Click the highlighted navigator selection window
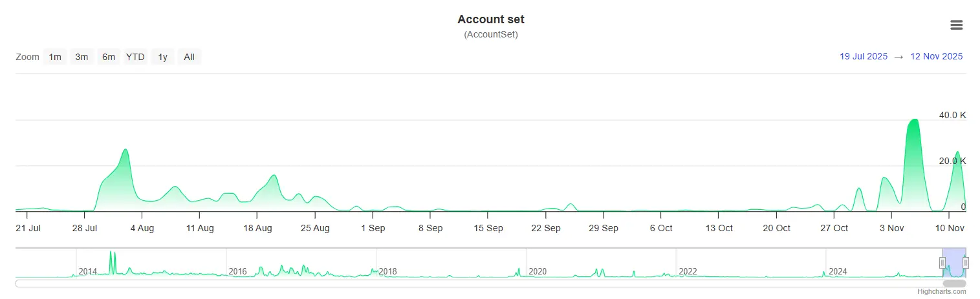The height and width of the screenshot is (299, 980). point(954,263)
